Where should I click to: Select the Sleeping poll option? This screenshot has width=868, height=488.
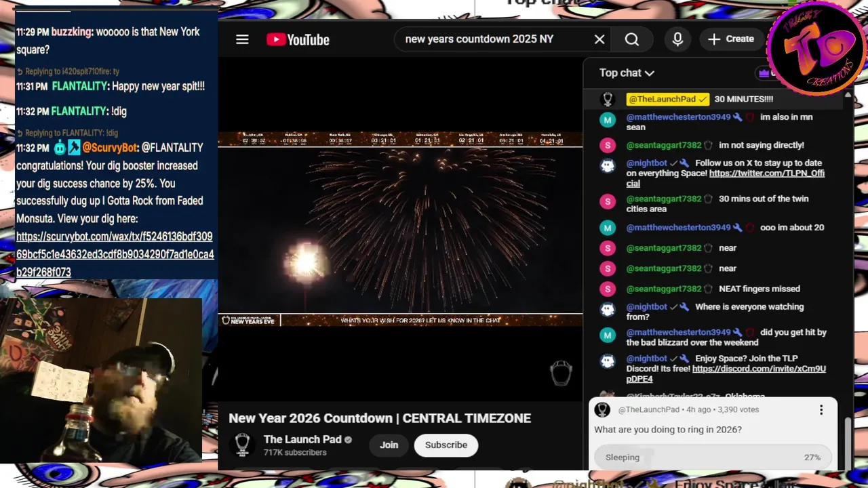click(x=712, y=457)
